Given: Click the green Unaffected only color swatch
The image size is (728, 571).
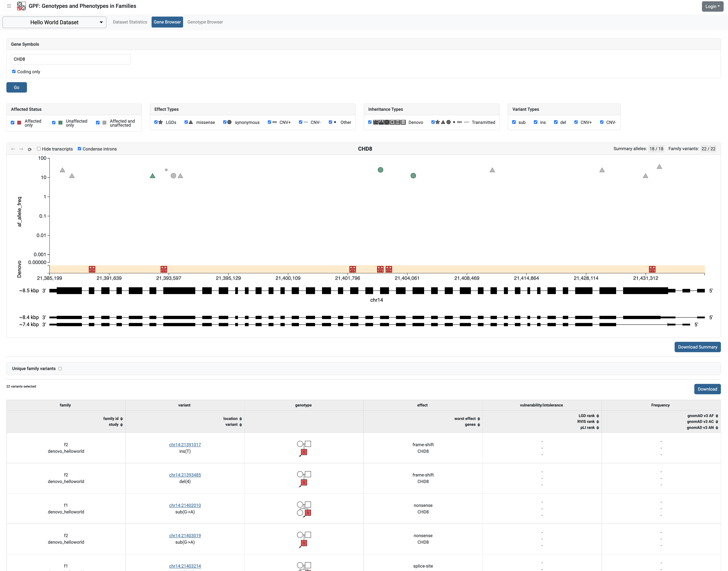Looking at the screenshot, I should pos(60,123).
